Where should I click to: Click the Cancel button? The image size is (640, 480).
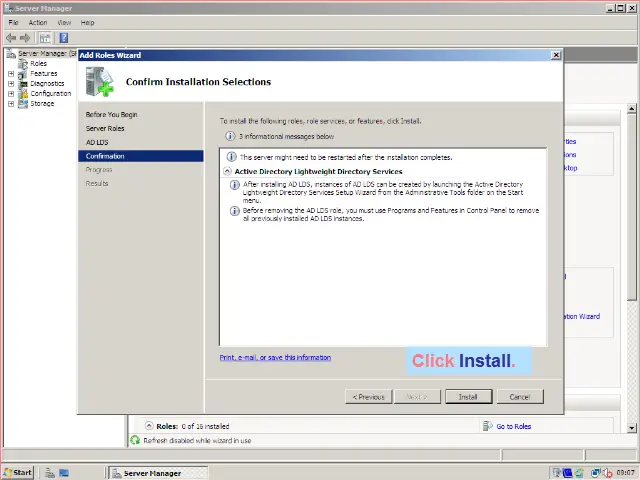tap(520, 397)
